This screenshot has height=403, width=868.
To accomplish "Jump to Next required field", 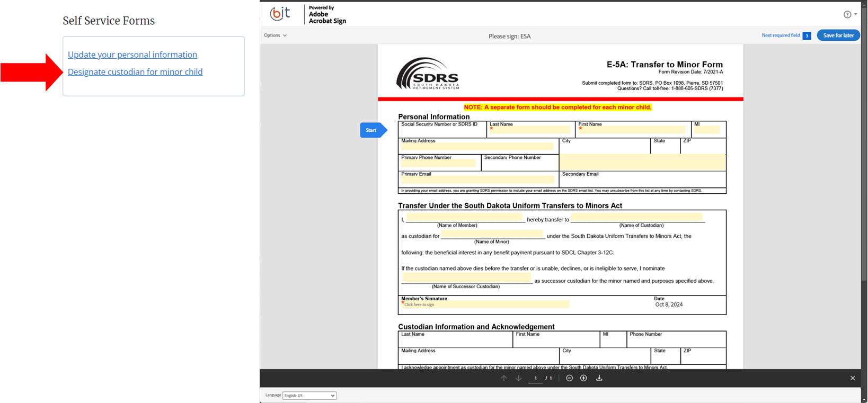I will (x=781, y=35).
